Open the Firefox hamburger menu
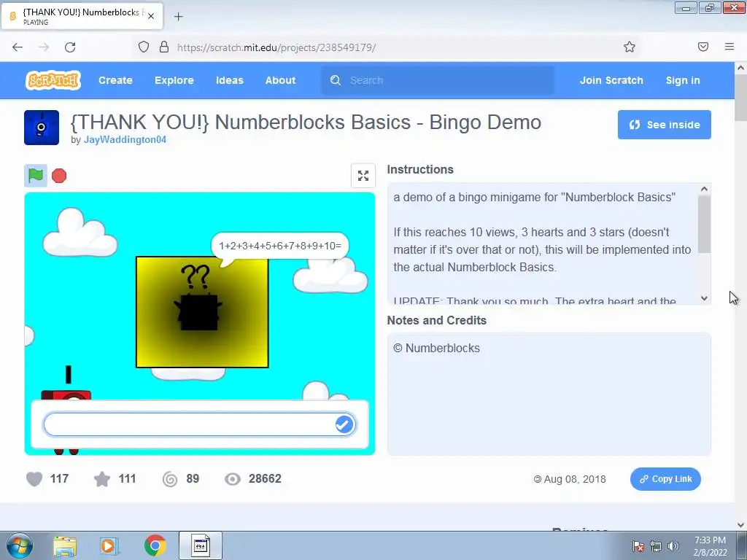The image size is (747, 560). (x=729, y=47)
